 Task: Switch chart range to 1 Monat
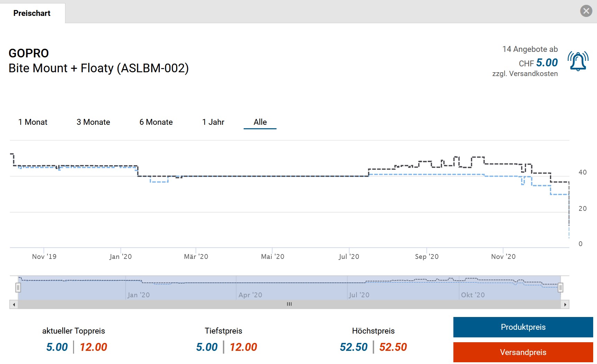pyautogui.click(x=33, y=122)
